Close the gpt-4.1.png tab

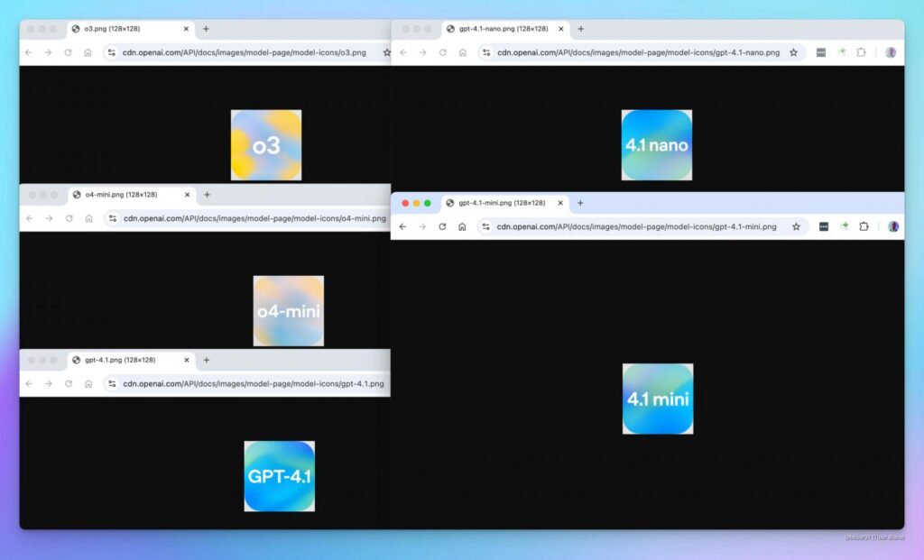point(187,360)
